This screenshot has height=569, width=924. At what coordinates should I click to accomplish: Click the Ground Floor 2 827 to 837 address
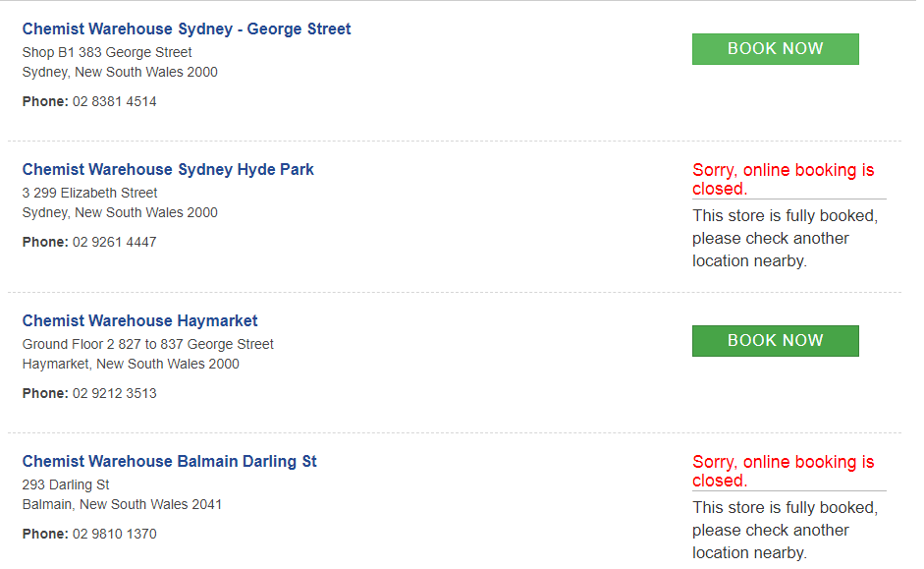147,345
